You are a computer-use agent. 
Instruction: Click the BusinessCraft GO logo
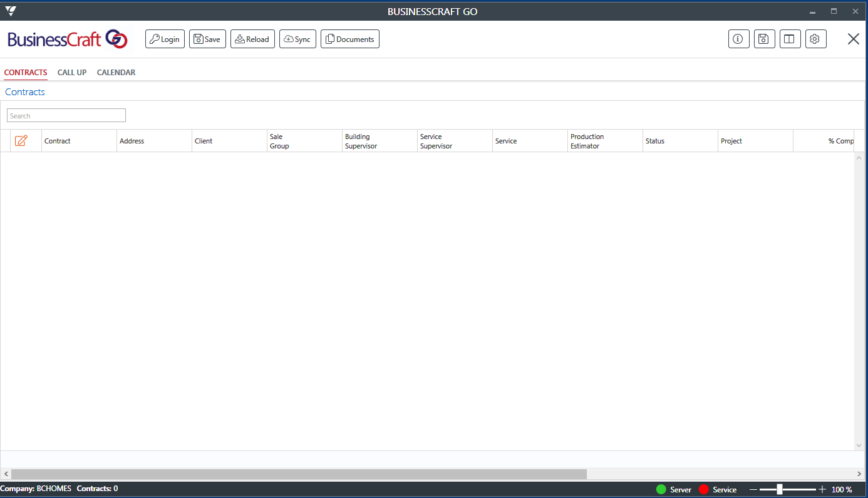(x=68, y=39)
